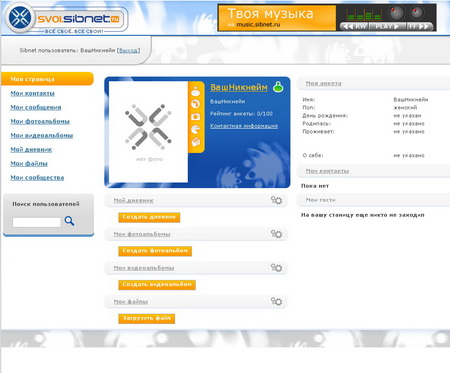Click the circular arrow icon in orange strip
This screenshot has width=450, height=373.
196,104
